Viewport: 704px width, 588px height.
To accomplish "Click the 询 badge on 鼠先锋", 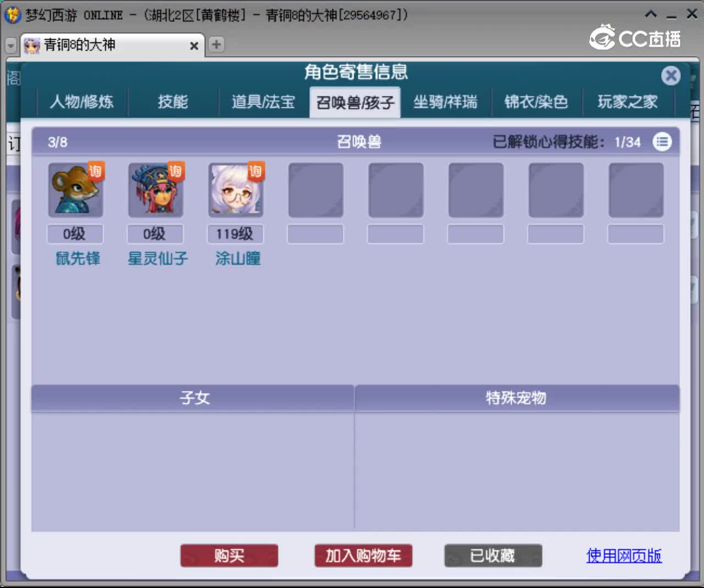I will coord(95,171).
